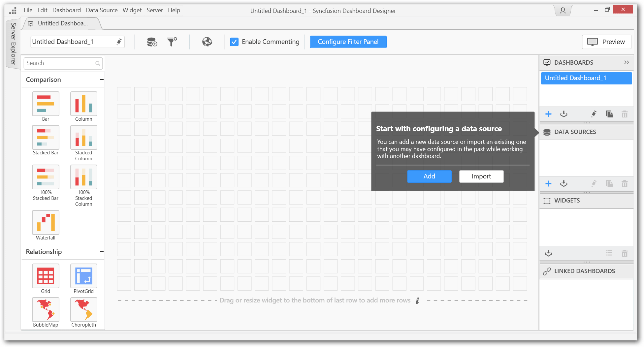Select the PivotGrid widget icon
Viewport: 644px width, 347px height.
pyautogui.click(x=83, y=276)
